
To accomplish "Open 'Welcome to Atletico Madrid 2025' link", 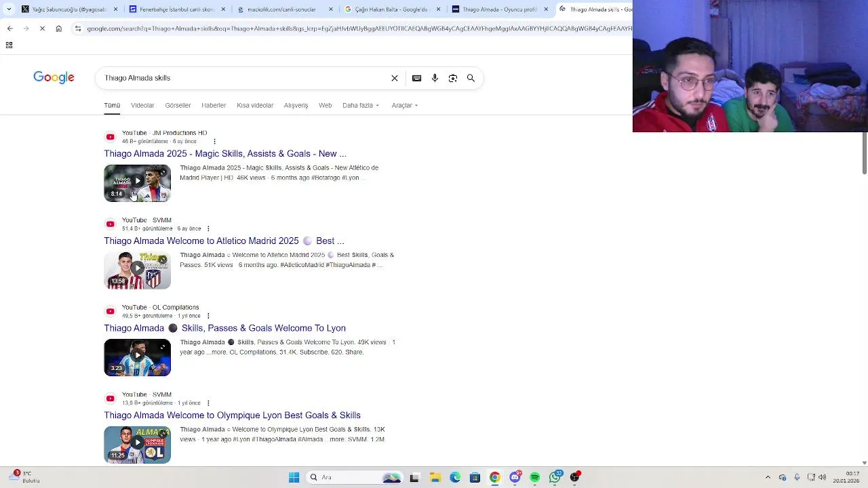I will click(x=224, y=241).
